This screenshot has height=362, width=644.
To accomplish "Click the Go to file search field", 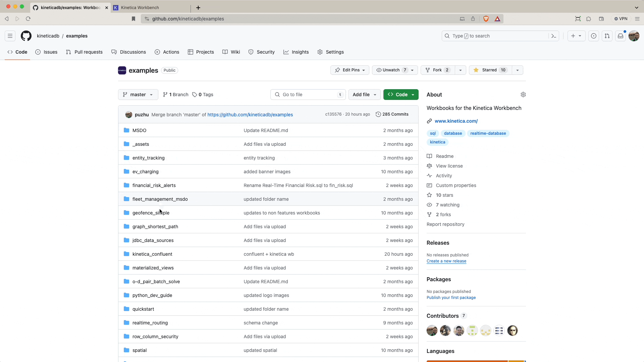I will 308,95.
